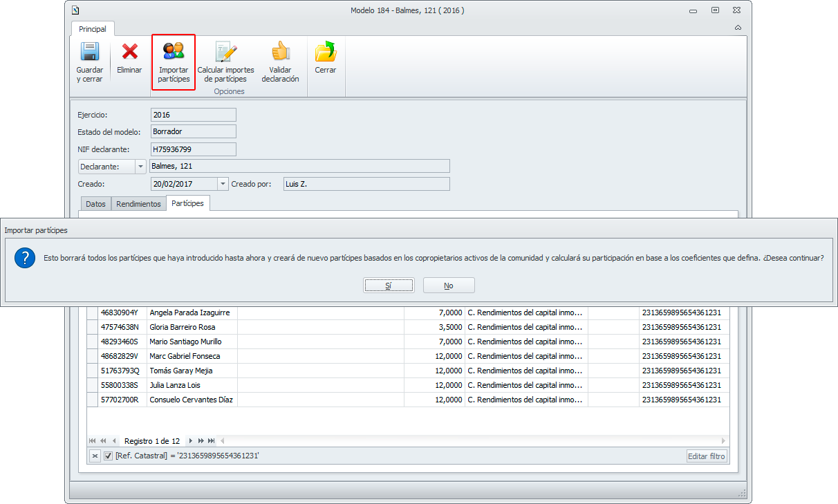Switch to the Rendimientos tab

click(138, 204)
